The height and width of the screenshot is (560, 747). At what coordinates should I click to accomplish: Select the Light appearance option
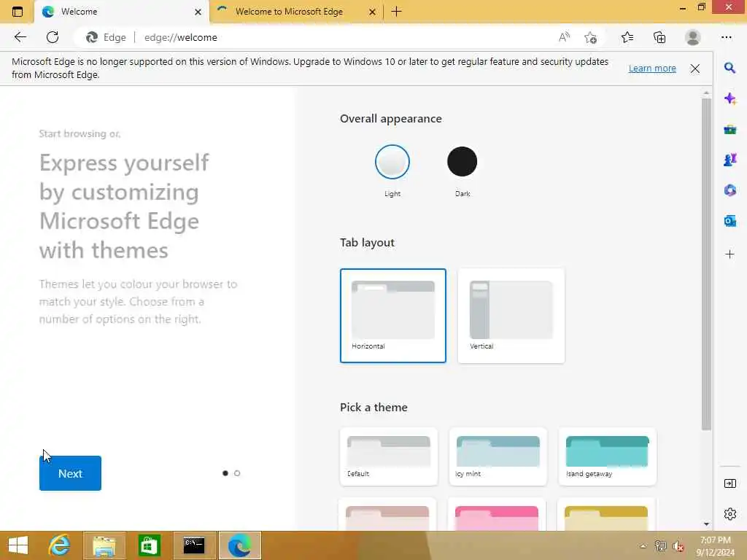click(x=392, y=162)
